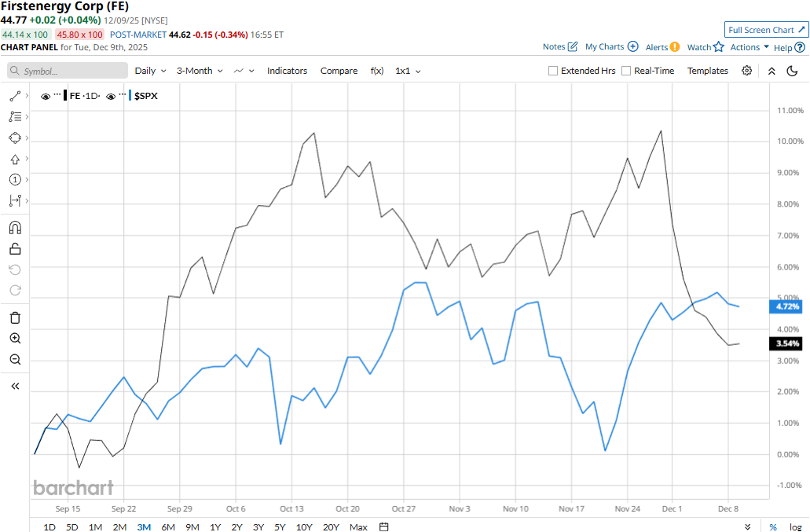Open the 1x1 grid layout dropdown

408,71
